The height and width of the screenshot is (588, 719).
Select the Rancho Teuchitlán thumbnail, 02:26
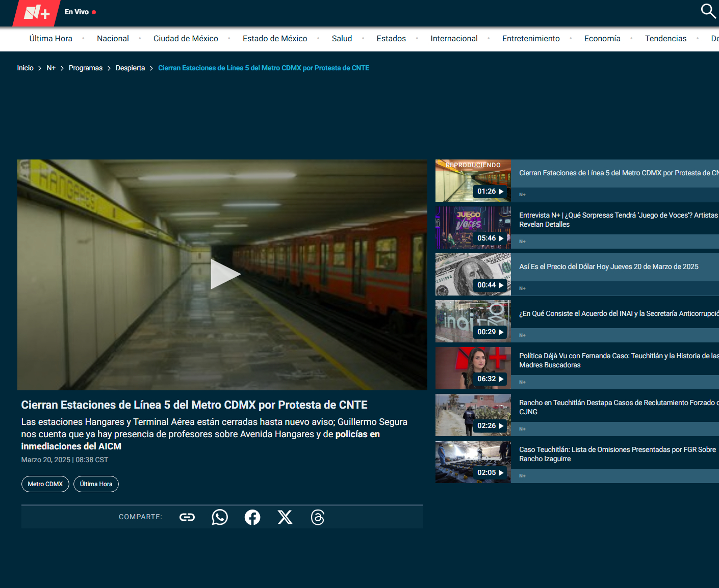click(x=473, y=415)
